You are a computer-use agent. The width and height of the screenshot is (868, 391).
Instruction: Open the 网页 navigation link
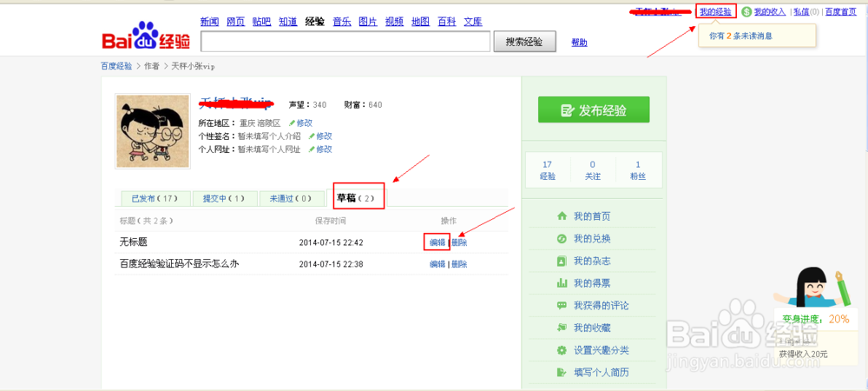(236, 22)
